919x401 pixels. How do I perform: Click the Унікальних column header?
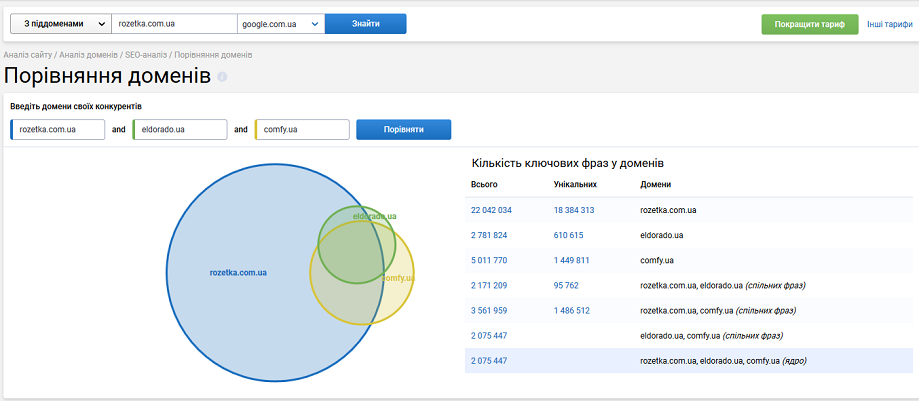[x=575, y=185]
